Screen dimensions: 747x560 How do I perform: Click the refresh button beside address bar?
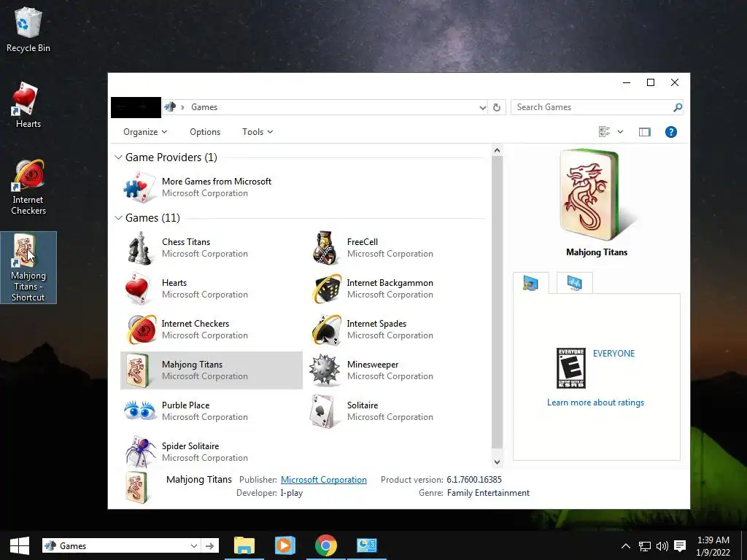(x=496, y=107)
